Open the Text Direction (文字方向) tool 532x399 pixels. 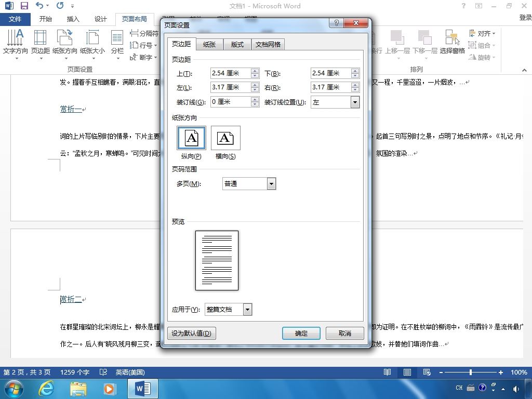(15, 45)
